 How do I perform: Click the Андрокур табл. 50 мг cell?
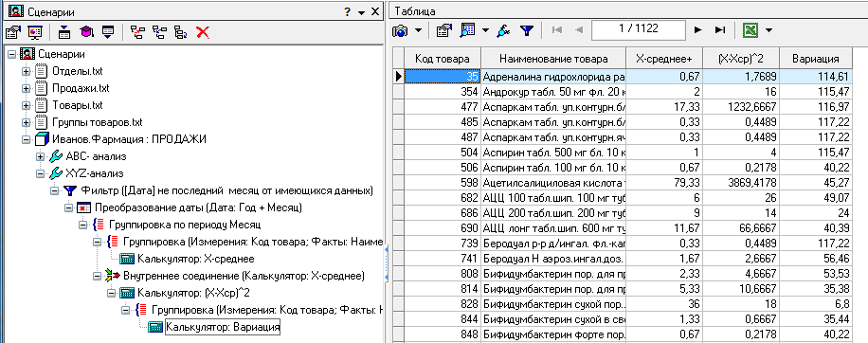tap(553, 91)
